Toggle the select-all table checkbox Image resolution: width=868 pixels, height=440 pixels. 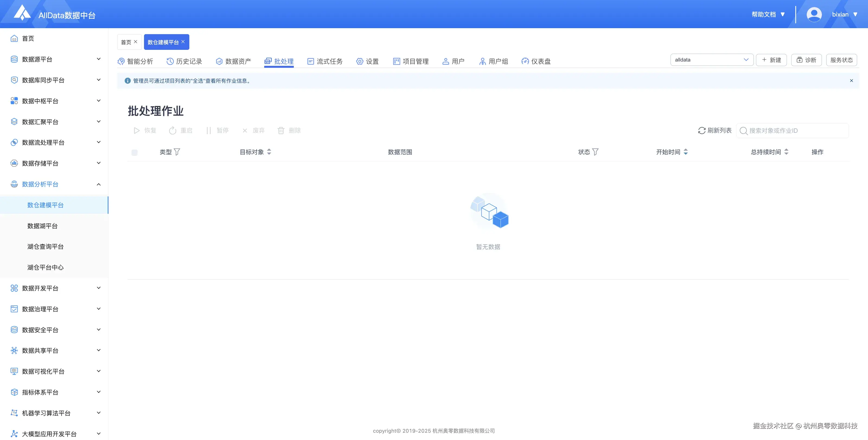135,153
